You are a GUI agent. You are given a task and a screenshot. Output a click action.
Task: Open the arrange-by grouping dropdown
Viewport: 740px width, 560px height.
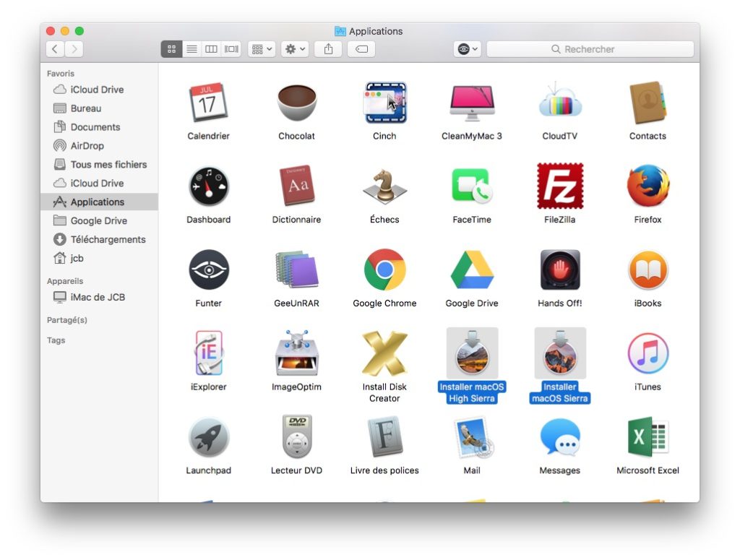point(262,49)
